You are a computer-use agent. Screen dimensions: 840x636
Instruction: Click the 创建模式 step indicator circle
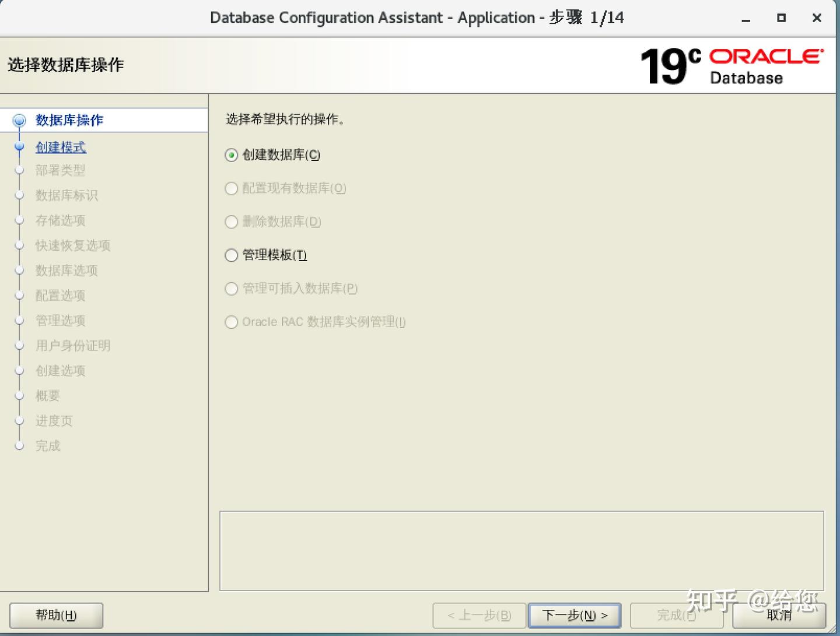19,146
